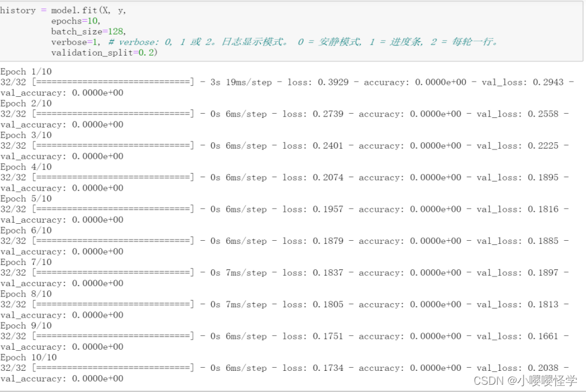Click the 'loss: 0.1837' value
This screenshot has height=392, width=586.
[313, 273]
